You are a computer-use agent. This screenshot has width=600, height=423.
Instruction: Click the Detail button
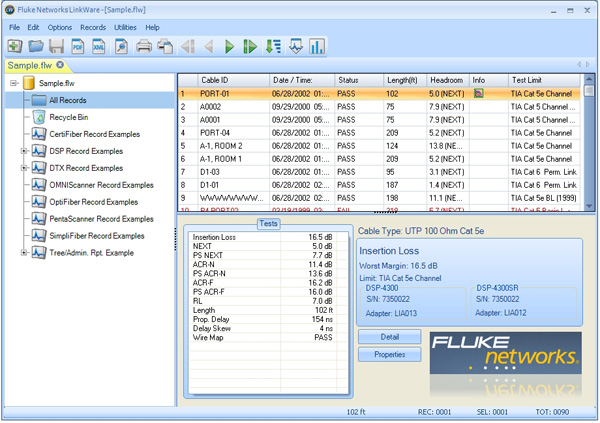point(389,338)
